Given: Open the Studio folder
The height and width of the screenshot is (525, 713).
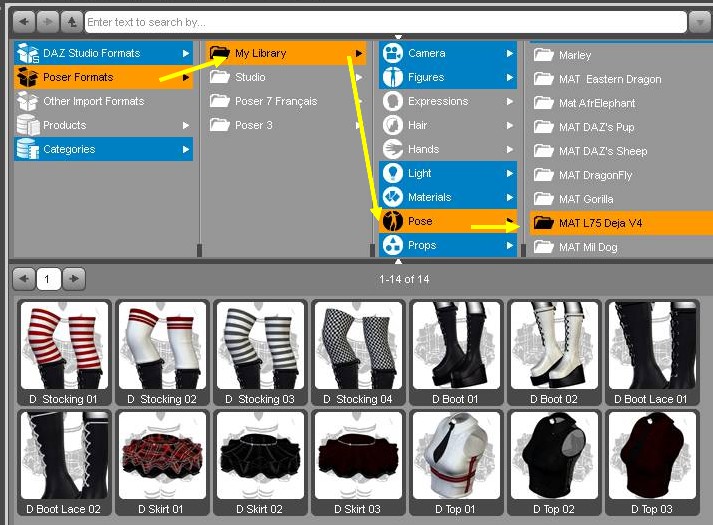Looking at the screenshot, I should click(x=285, y=77).
